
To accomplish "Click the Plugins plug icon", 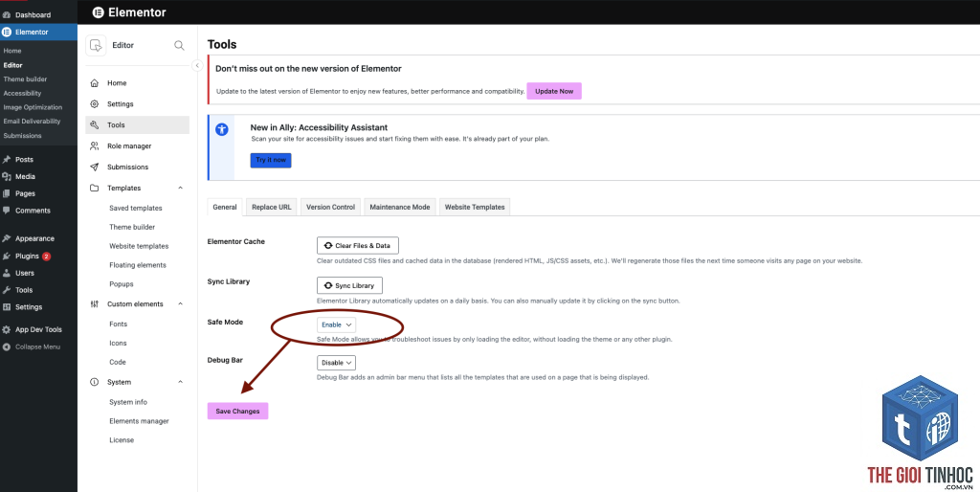I will pos(7,256).
